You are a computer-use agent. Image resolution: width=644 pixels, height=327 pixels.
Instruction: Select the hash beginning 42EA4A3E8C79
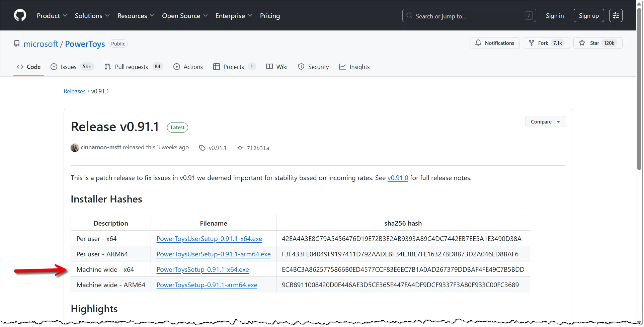402,239
